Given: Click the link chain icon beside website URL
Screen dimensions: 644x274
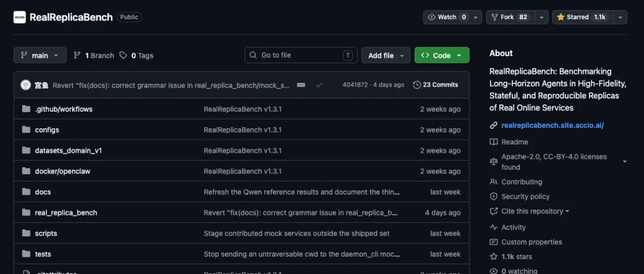Looking at the screenshot, I should tap(494, 125).
